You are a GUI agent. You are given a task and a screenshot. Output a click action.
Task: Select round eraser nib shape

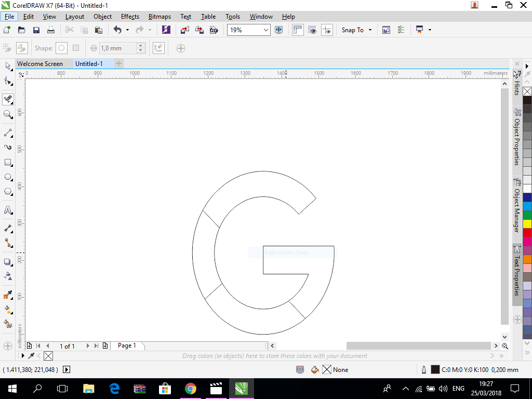tap(61, 48)
